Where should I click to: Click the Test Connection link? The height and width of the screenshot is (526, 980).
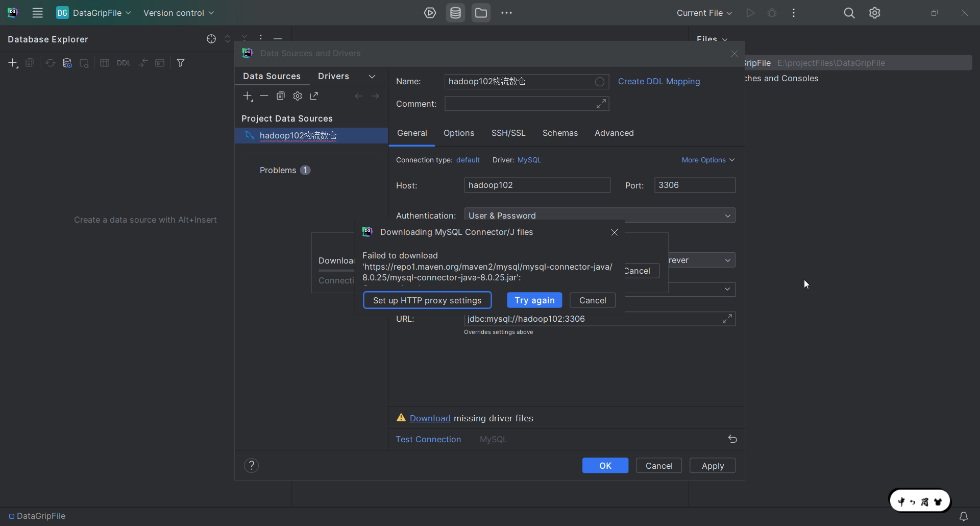pos(428,439)
